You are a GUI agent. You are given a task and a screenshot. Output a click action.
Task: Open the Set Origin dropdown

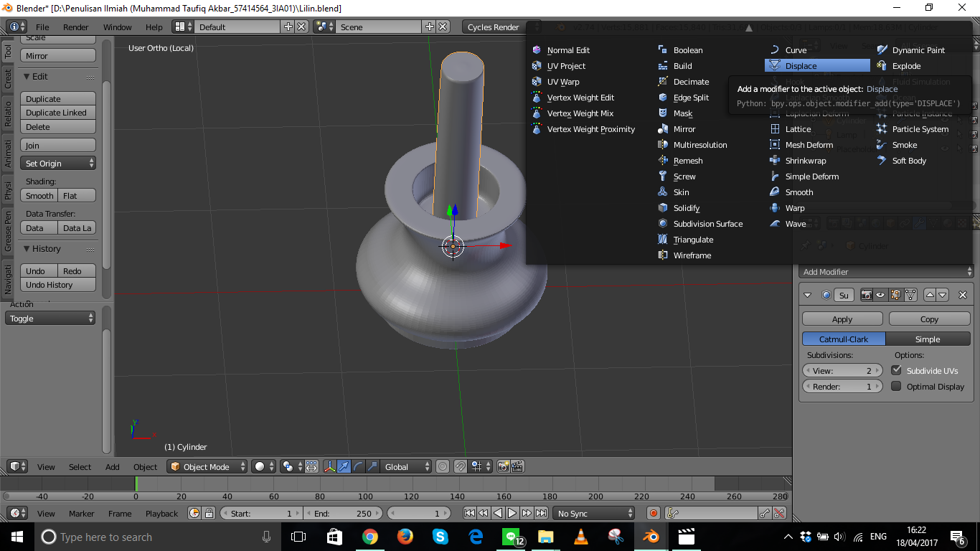(58, 164)
